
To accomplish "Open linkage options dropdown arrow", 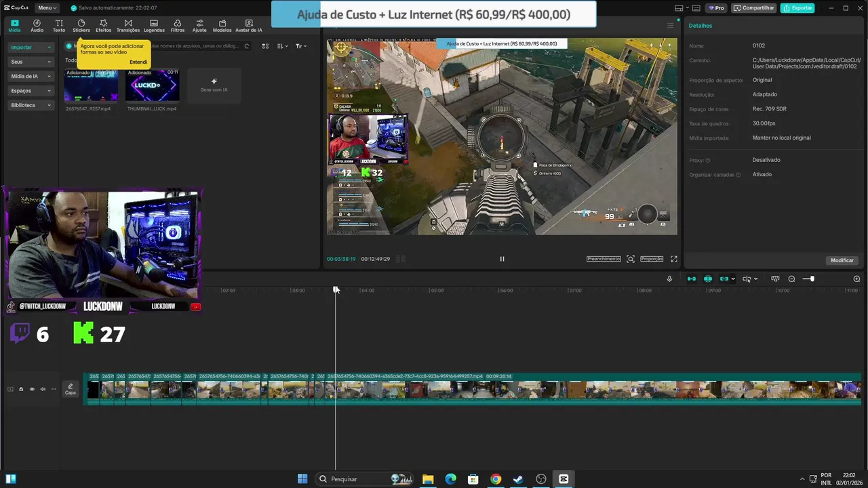I will tap(733, 279).
